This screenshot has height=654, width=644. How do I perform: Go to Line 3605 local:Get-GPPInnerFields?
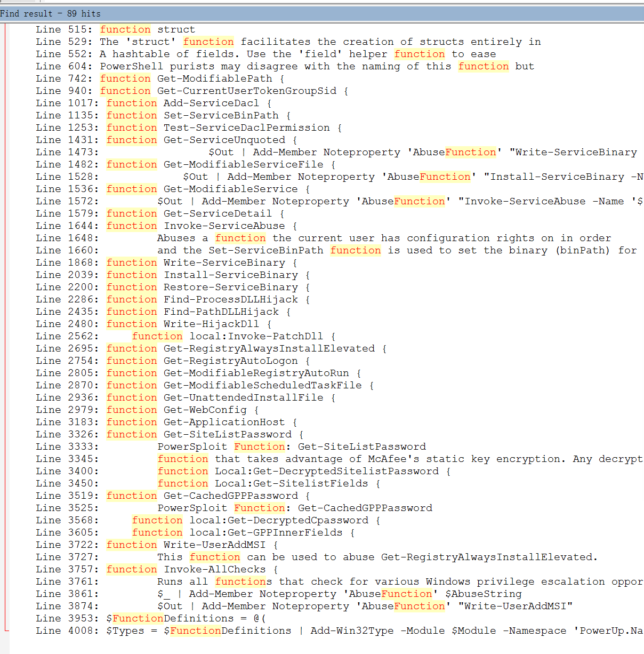(195, 532)
